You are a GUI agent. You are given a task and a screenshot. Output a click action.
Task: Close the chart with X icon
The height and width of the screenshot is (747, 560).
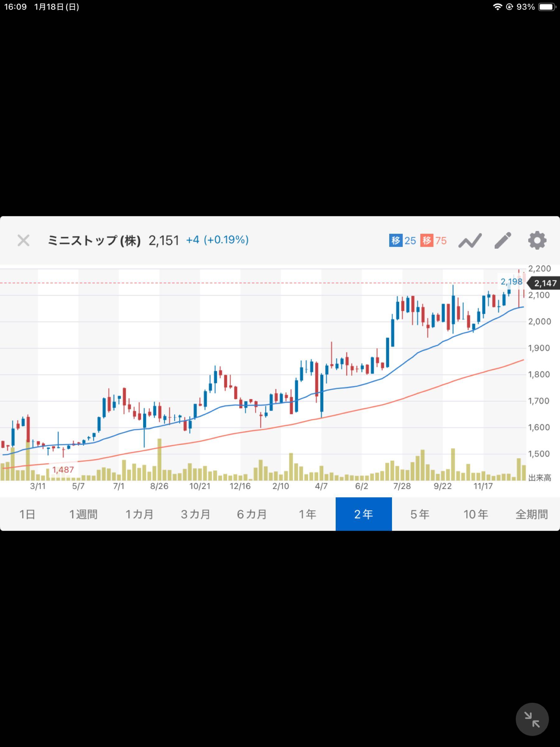point(24,241)
